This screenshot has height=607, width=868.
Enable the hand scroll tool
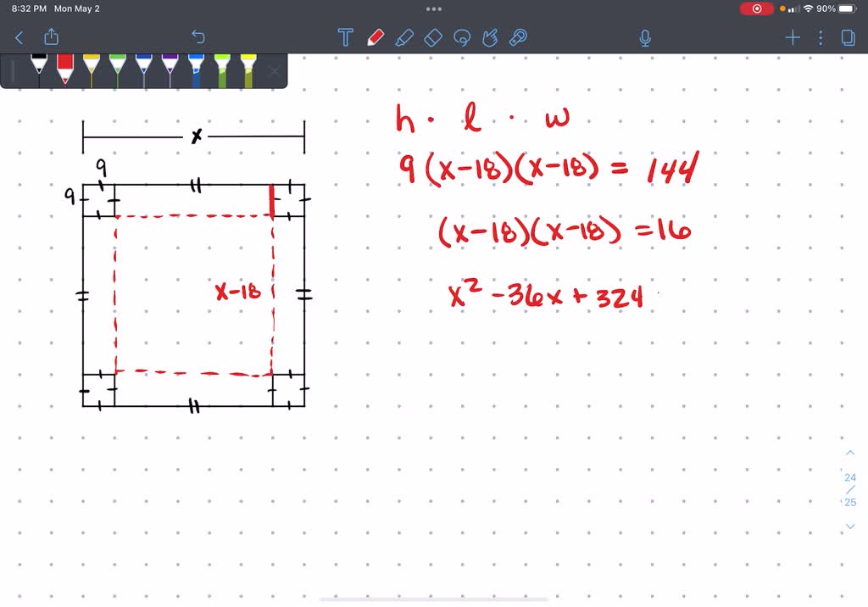491,37
